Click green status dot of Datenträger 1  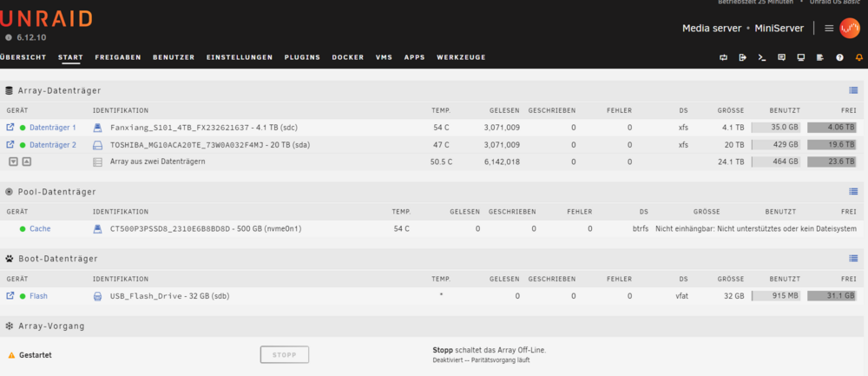(x=23, y=128)
